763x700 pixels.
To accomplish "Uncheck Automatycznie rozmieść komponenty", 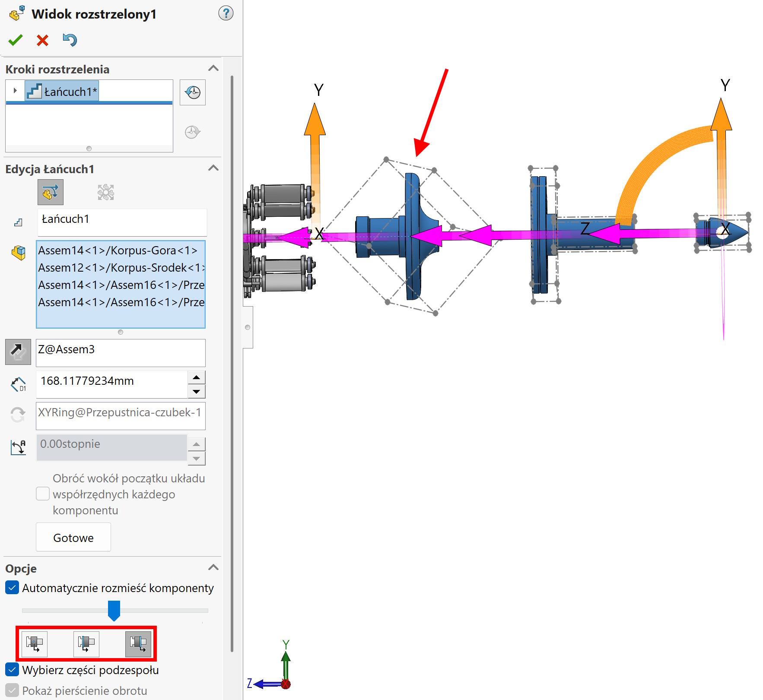I will pos(12,588).
